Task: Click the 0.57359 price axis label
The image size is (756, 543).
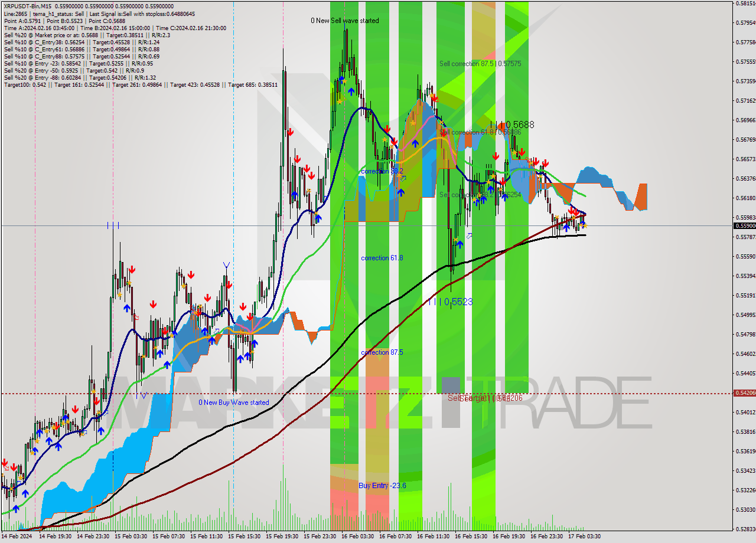Action: click(x=746, y=81)
